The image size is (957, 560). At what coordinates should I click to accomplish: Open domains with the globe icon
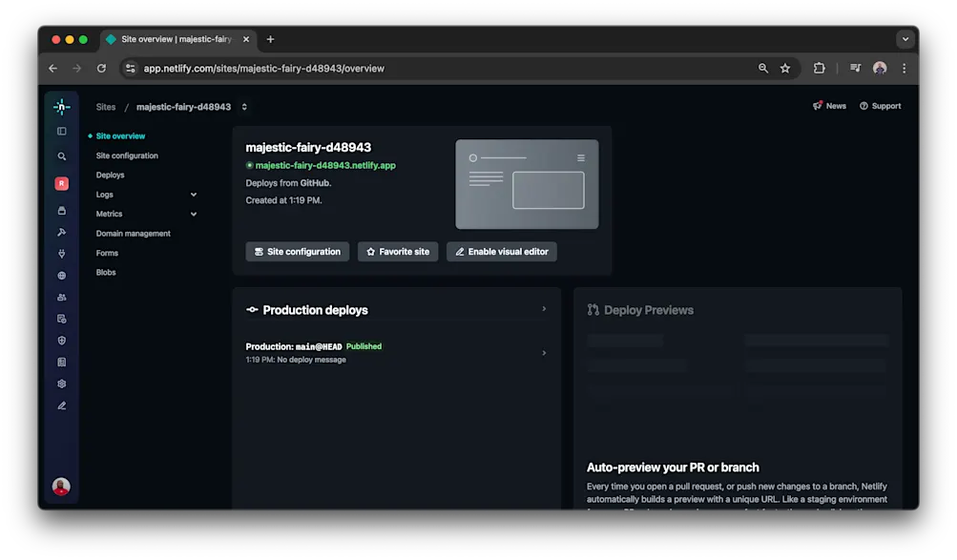click(61, 275)
